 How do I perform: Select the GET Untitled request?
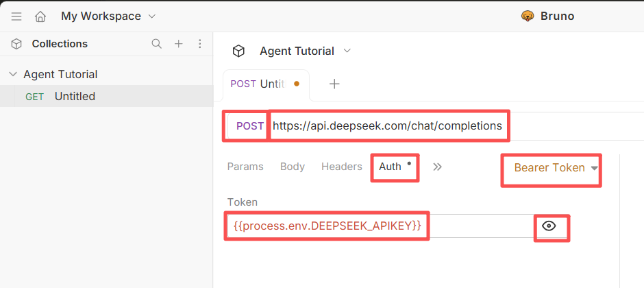pyautogui.click(x=107, y=96)
